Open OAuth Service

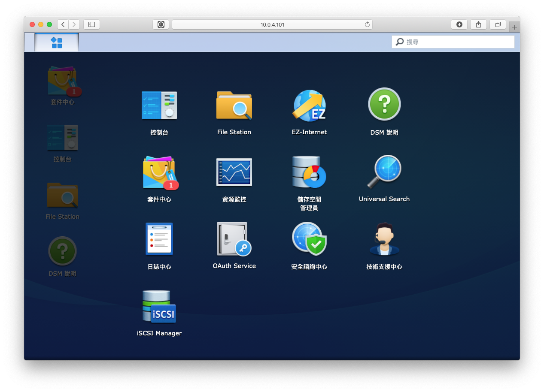click(x=234, y=239)
